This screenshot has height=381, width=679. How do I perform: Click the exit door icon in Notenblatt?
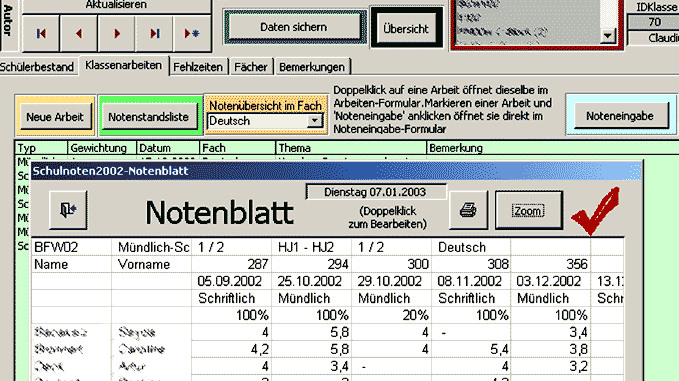pyautogui.click(x=68, y=210)
